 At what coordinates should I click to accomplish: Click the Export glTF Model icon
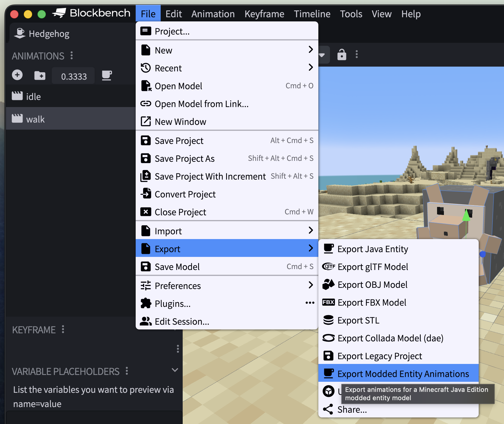click(x=328, y=267)
